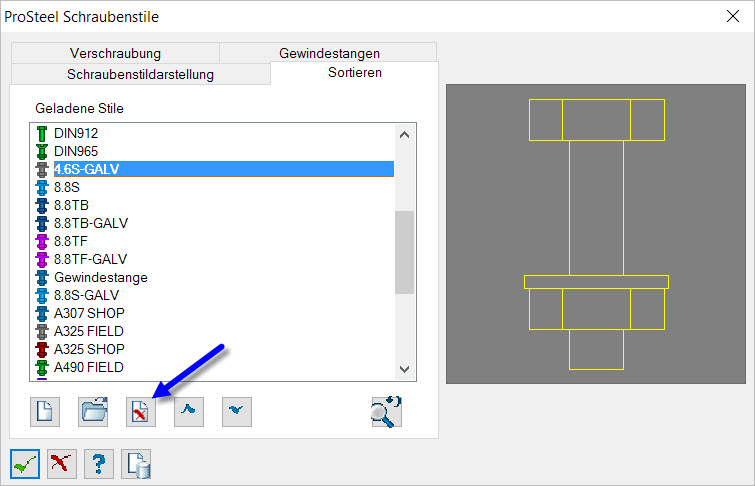Click the yellow bolt preview image

pos(596,234)
